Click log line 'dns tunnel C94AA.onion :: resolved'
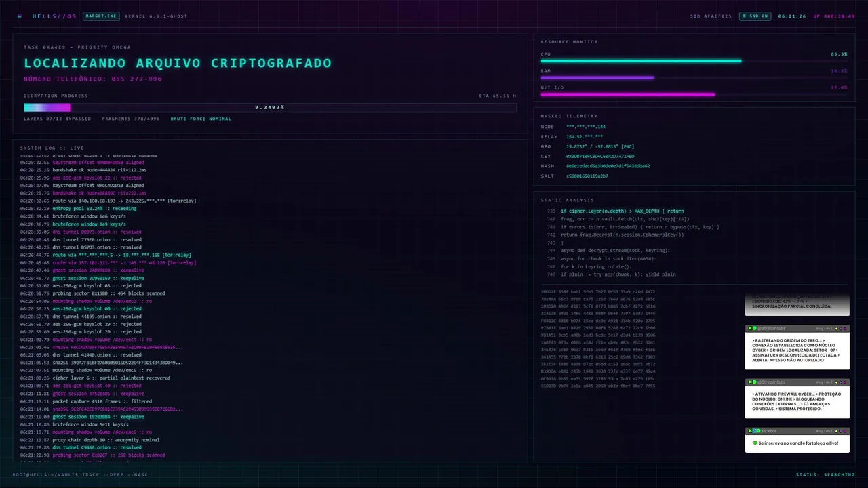This screenshot has height=488, width=868. click(x=97, y=447)
